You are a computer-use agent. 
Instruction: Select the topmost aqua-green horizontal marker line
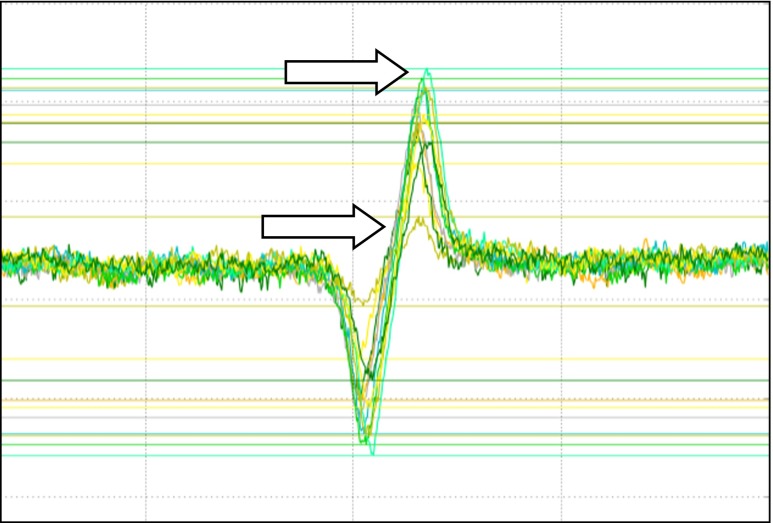click(x=386, y=69)
